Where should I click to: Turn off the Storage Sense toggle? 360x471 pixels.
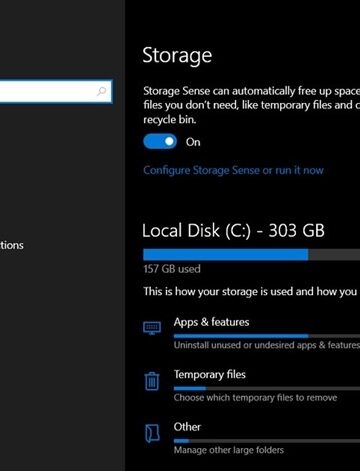coord(160,142)
